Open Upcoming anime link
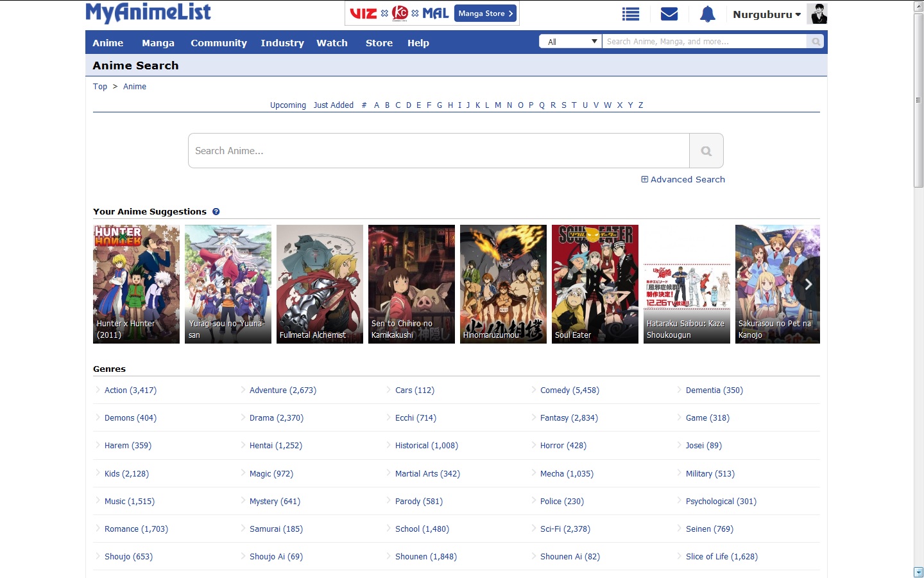Viewport: 924px width, 578px height. point(288,105)
